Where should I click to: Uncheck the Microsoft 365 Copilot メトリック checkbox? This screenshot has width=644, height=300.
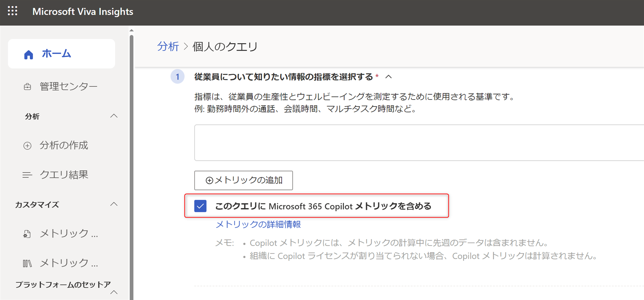coord(200,206)
